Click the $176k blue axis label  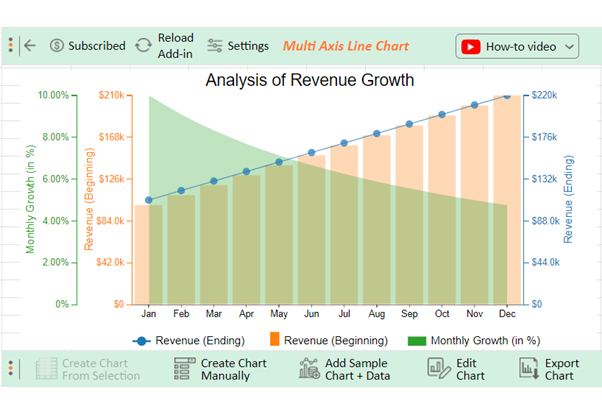pyautogui.click(x=544, y=137)
